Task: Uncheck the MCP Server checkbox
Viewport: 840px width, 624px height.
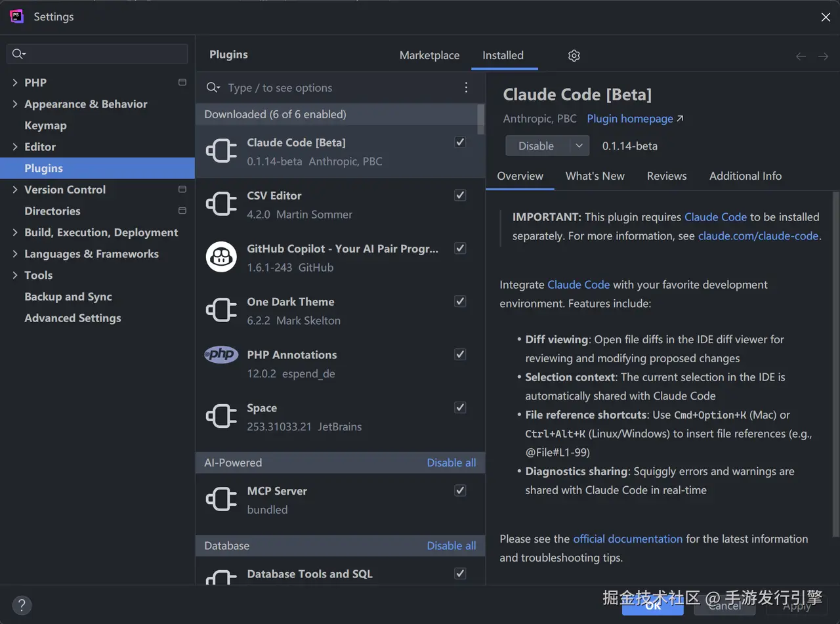Action: [460, 490]
